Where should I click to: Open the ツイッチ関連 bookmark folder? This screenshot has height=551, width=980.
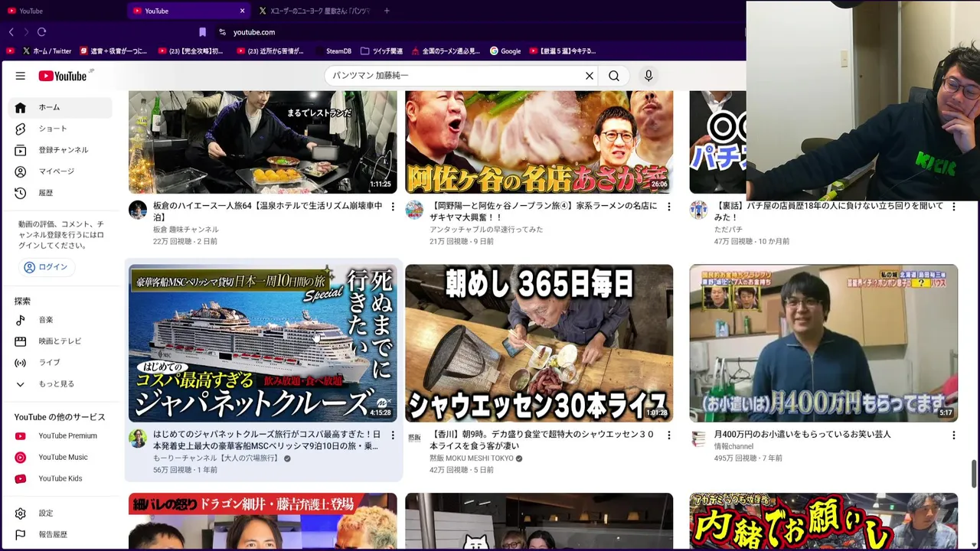(381, 51)
